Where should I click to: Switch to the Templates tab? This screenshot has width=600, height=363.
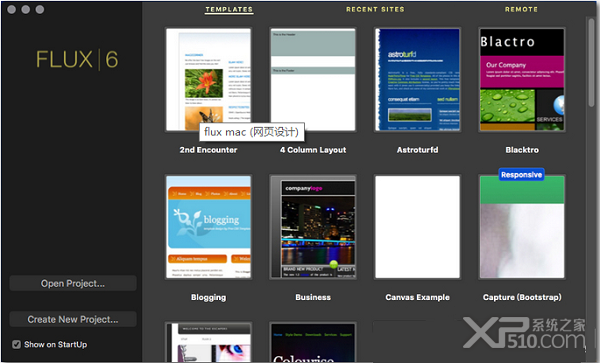pos(229,9)
